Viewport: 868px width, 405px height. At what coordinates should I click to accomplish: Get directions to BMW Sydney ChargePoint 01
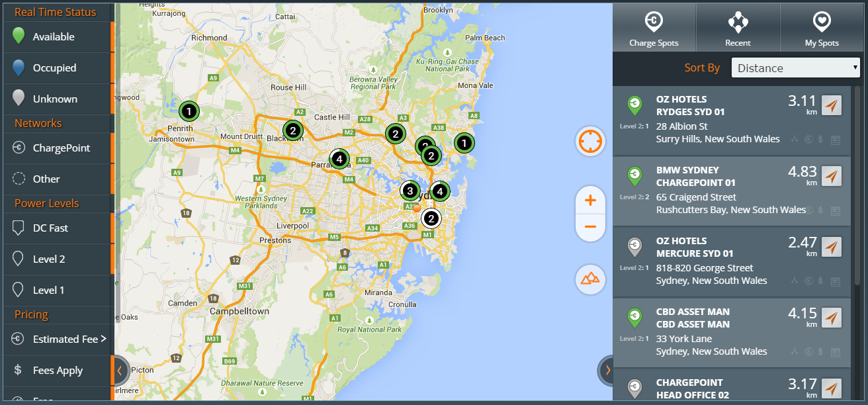click(x=832, y=176)
